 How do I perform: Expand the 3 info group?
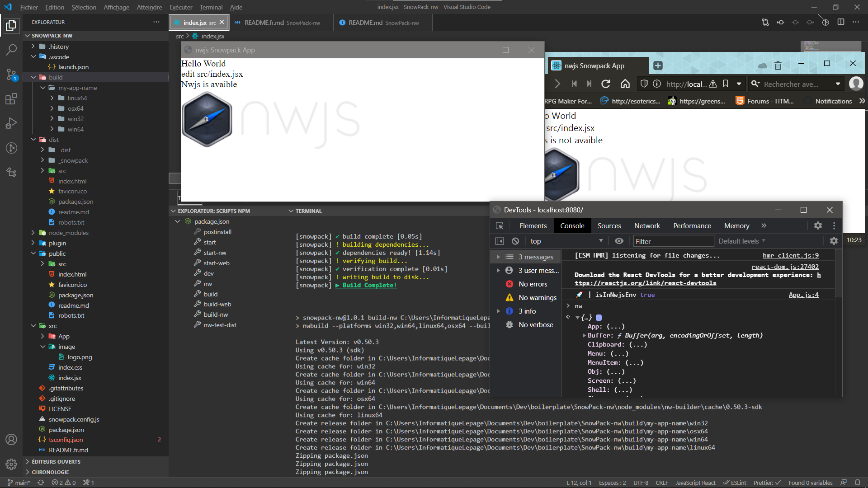click(498, 311)
